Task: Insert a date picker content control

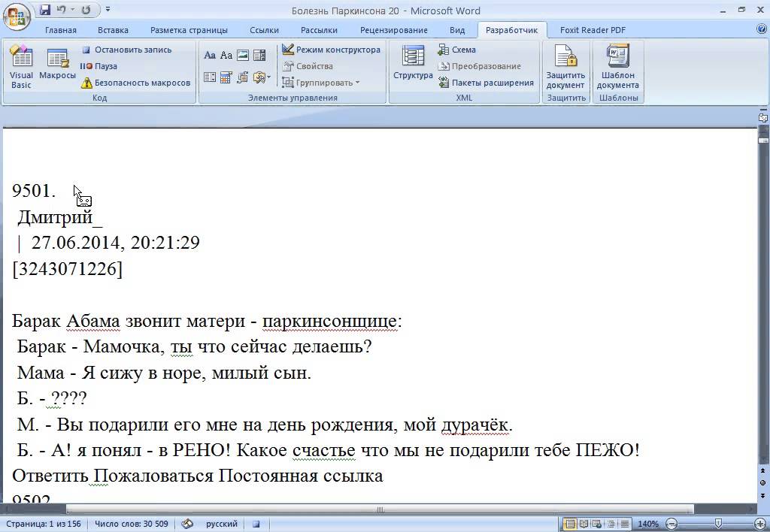Action: pyautogui.click(x=226, y=77)
